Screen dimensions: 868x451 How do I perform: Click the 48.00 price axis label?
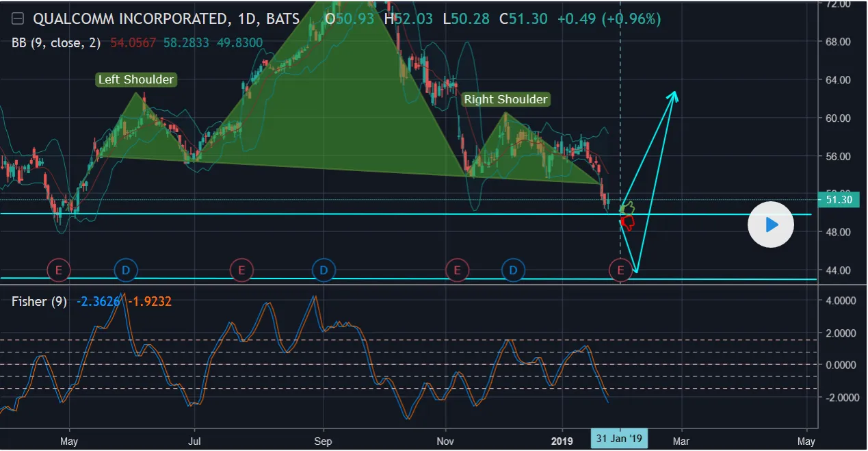click(838, 232)
